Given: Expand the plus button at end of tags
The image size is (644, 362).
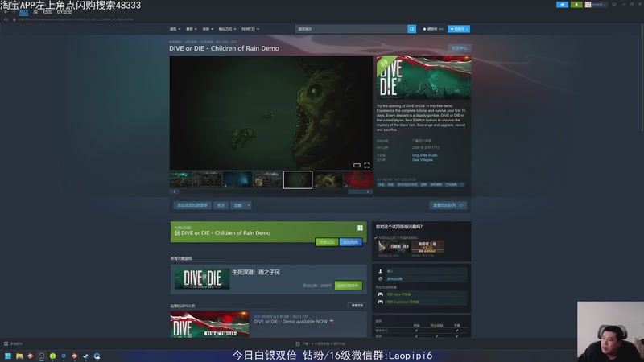Looking at the screenshot, I should [x=461, y=185].
